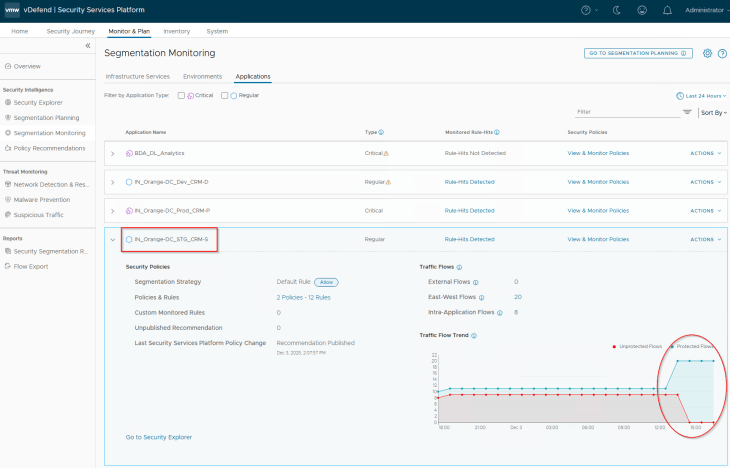Collapse the left sidebar with double-arrow icon
The image size is (730, 468).
(87, 46)
